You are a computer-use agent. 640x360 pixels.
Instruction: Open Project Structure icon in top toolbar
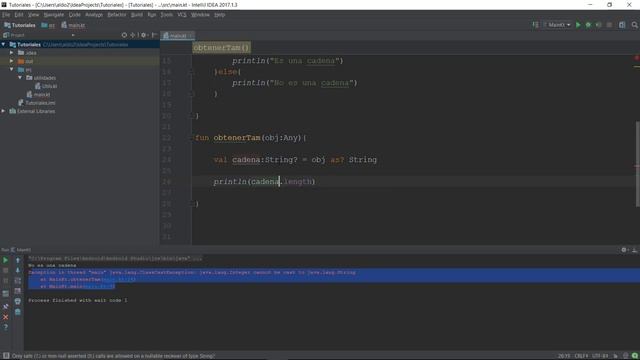coord(622,25)
